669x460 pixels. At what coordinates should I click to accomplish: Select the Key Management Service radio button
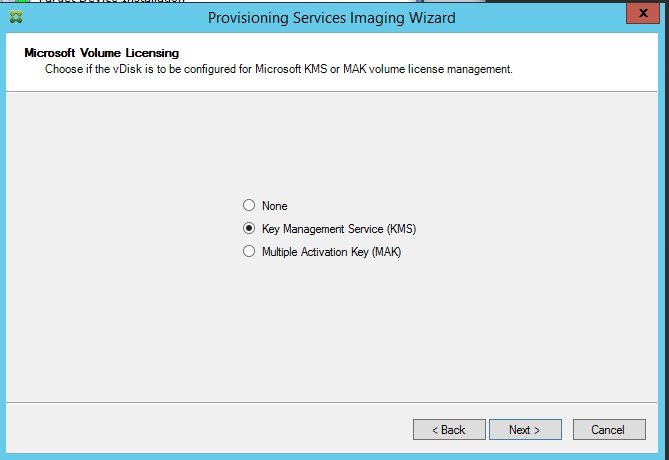[x=249, y=229]
